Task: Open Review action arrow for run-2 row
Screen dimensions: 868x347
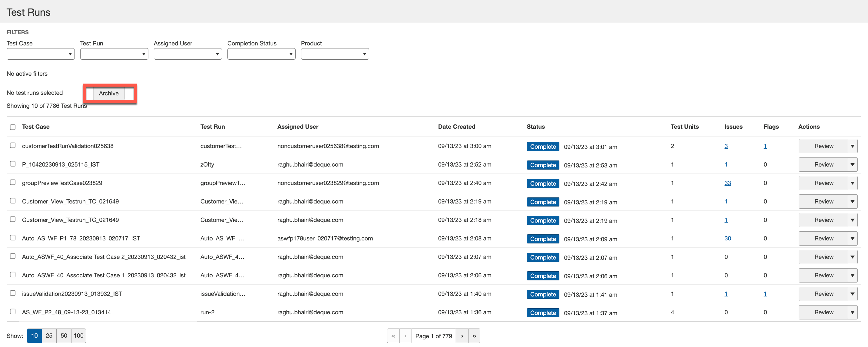Action: tap(852, 312)
